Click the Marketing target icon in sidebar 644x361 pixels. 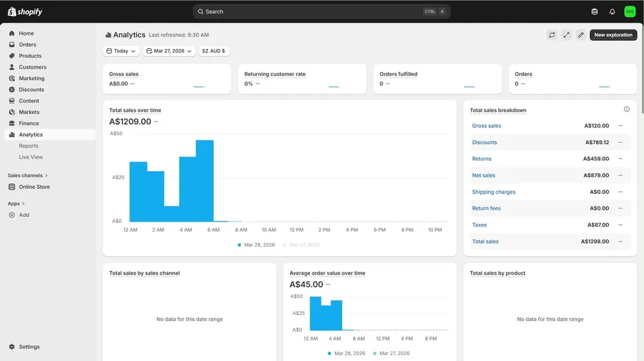pos(12,78)
